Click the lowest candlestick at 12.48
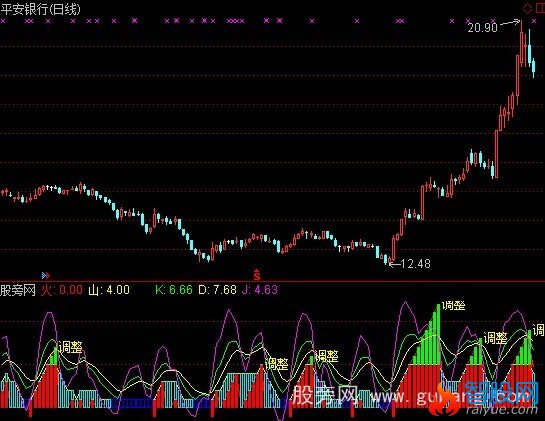The image size is (545, 421). coord(390,261)
